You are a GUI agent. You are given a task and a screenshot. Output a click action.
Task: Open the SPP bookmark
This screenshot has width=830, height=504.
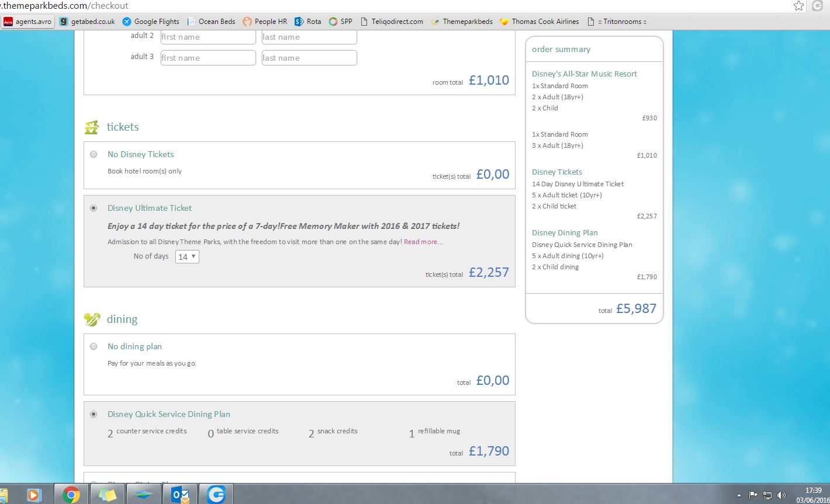coord(341,22)
